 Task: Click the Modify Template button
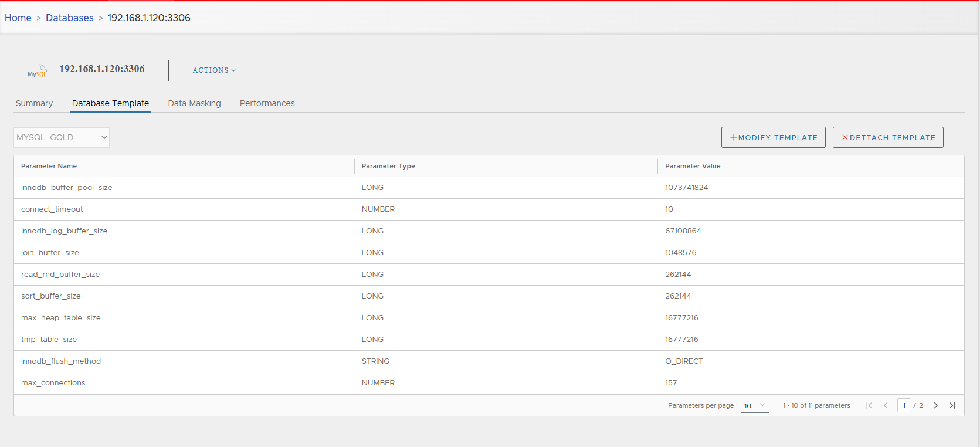pos(773,137)
